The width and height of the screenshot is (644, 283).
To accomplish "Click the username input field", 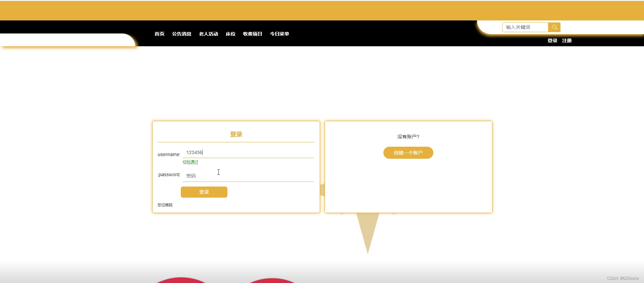I will 248,152.
